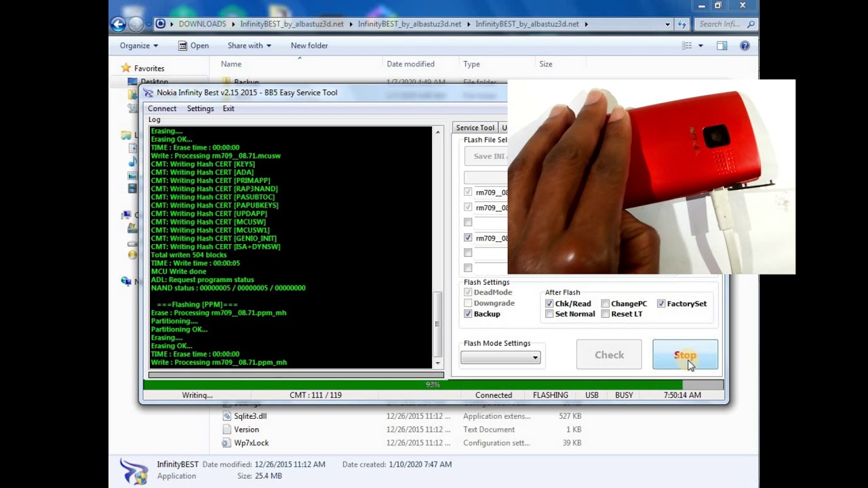This screenshot has height=488, width=868.
Task: Click the log scroll up arrow
Action: click(437, 131)
